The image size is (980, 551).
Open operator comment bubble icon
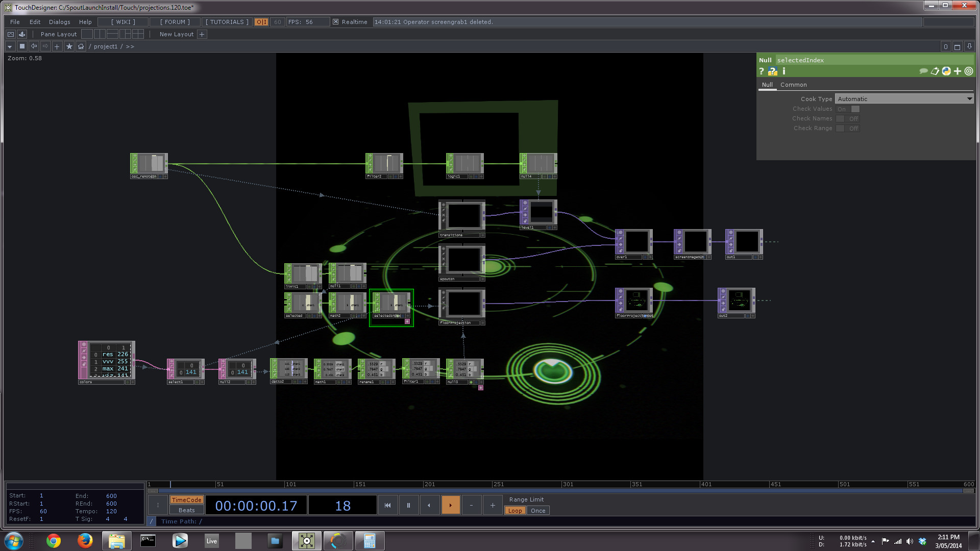923,71
